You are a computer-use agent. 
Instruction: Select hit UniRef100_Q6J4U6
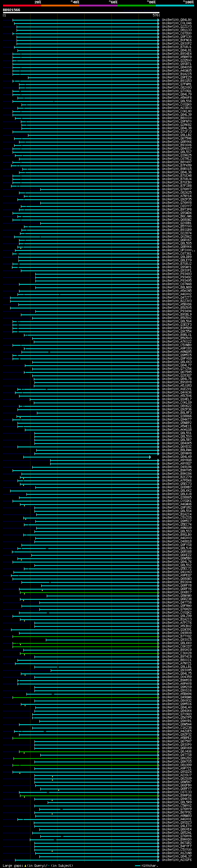[177, 751]
